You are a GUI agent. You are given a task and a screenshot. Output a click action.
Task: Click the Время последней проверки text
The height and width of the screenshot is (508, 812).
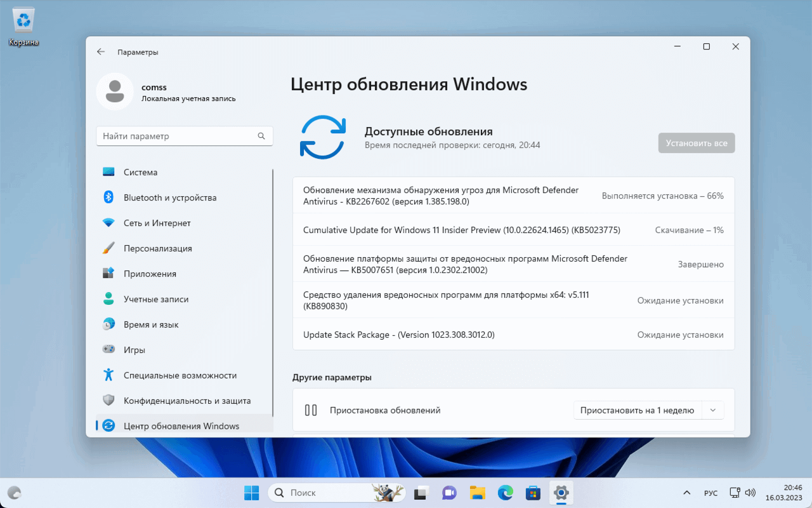tap(452, 145)
